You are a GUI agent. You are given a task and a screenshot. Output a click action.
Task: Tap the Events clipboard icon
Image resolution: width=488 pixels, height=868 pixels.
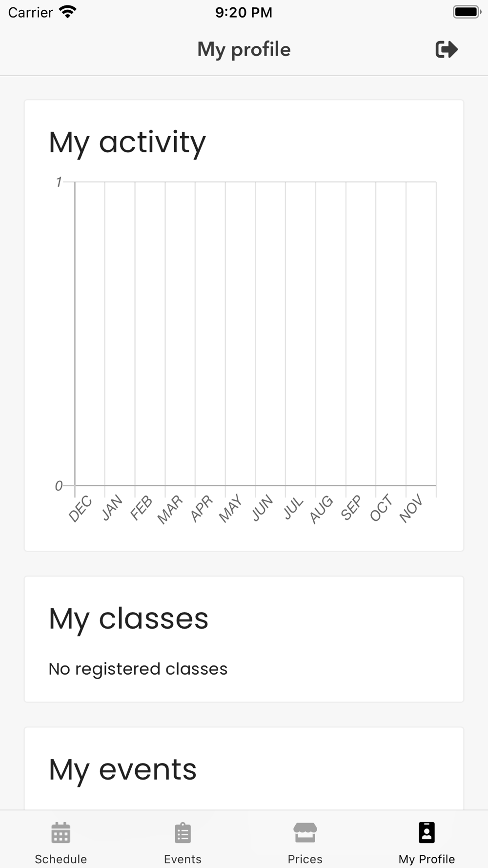183,833
